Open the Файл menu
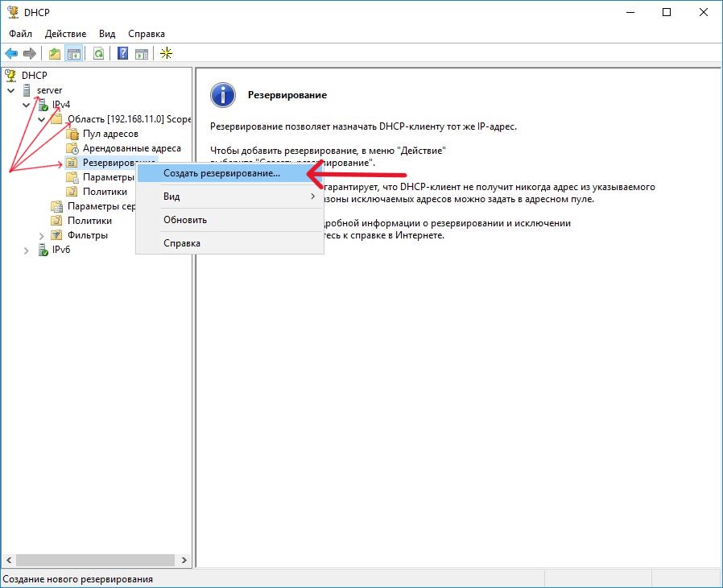The image size is (723, 588). (x=20, y=34)
